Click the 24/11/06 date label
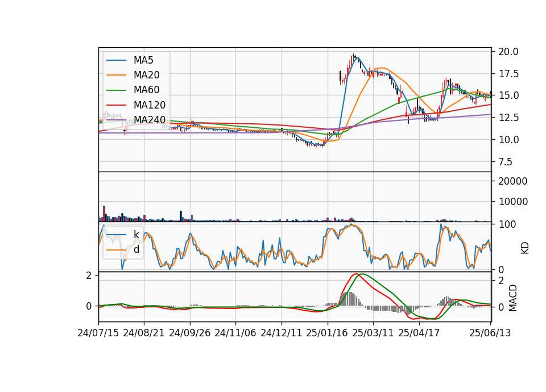 tap(235, 333)
